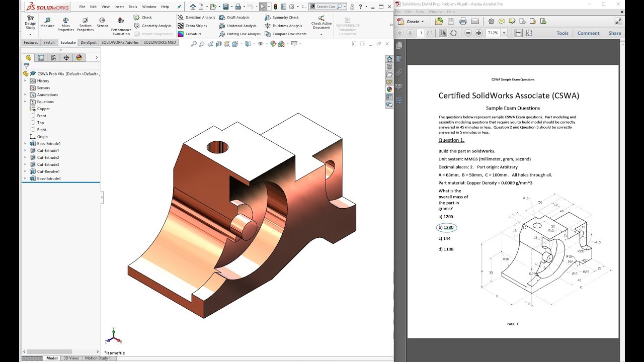The height and width of the screenshot is (362, 644).
Task: Select the Hand tool in Acrobat
Action: [454, 33]
